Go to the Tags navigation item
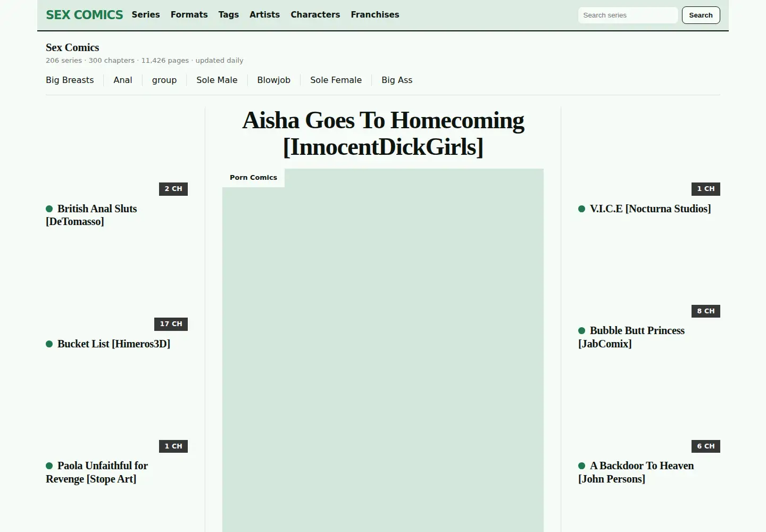Viewport: 766px width, 532px height. click(x=228, y=15)
